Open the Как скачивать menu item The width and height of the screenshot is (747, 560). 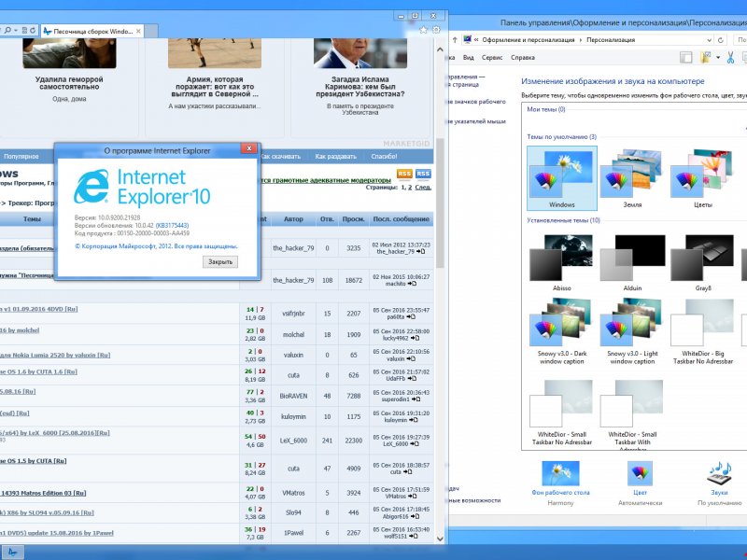[280, 156]
